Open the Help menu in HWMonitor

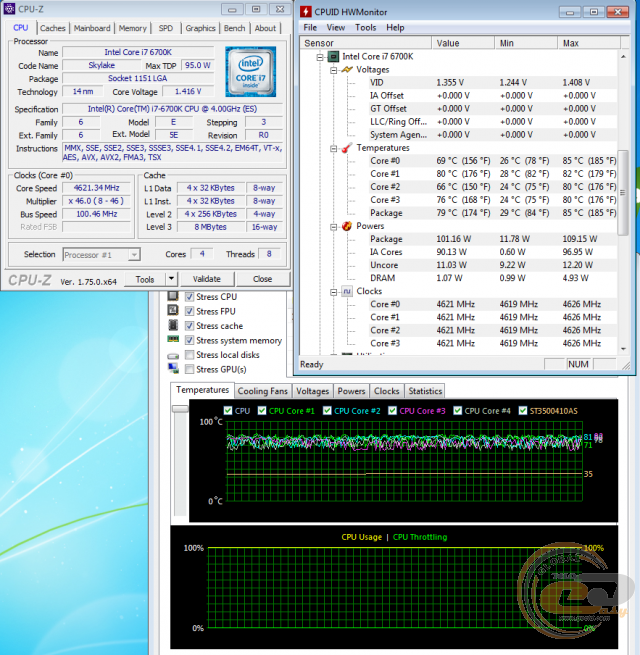tap(395, 28)
